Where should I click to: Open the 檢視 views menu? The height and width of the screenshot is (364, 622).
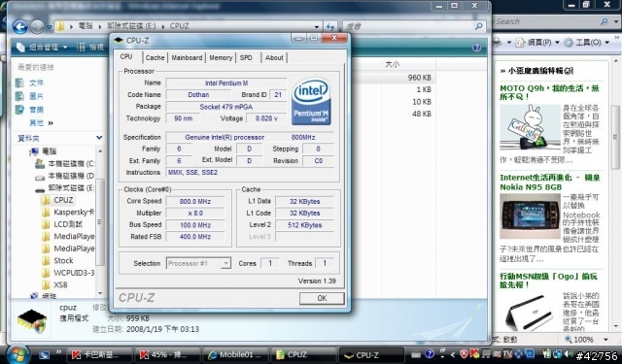(90, 48)
